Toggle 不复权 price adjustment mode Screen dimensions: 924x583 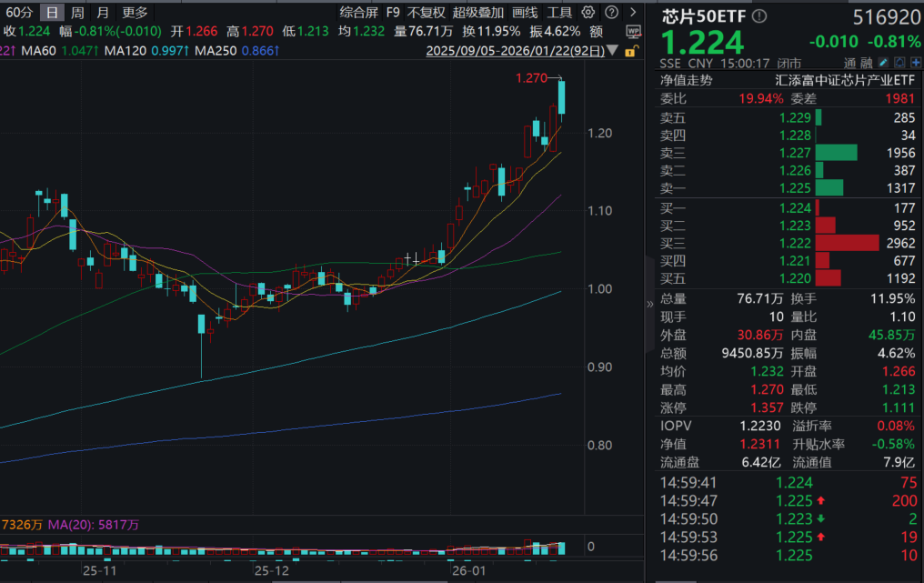pyautogui.click(x=428, y=12)
